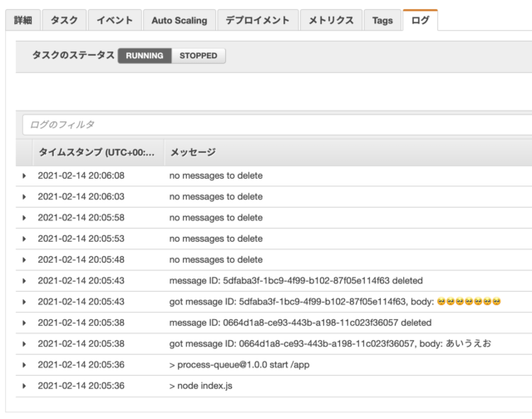Click the タイムスタンプ column header

[x=96, y=152]
